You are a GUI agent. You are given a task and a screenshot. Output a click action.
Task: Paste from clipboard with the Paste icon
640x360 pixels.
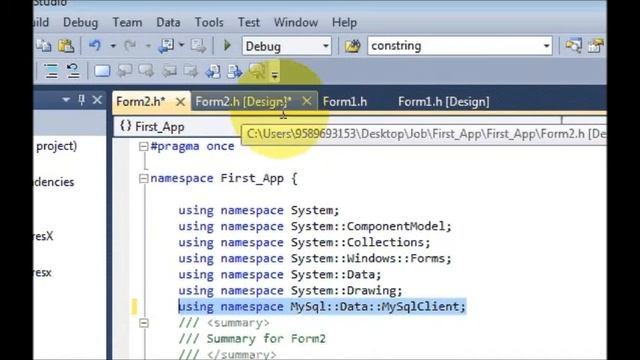pos(66,46)
